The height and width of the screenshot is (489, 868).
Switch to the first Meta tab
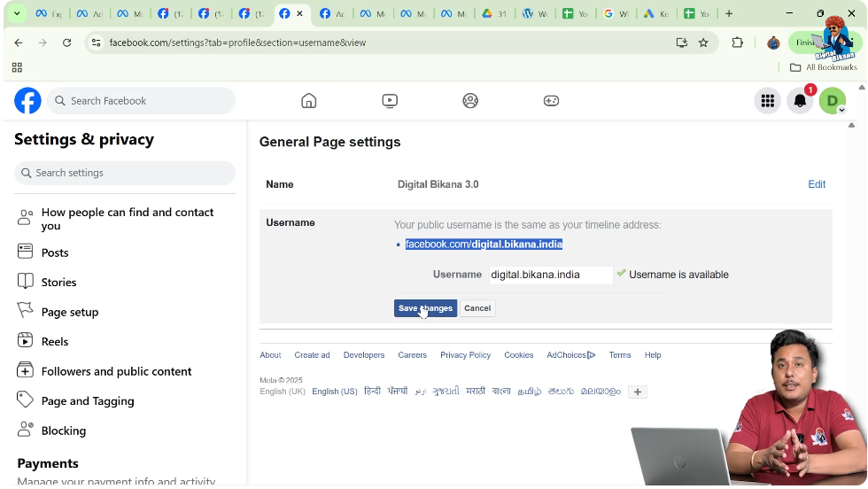(49, 13)
